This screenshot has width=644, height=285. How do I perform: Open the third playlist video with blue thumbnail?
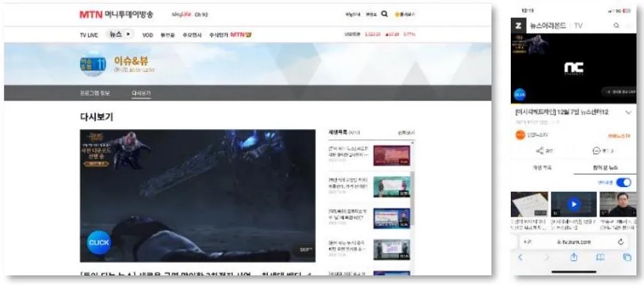point(391,219)
